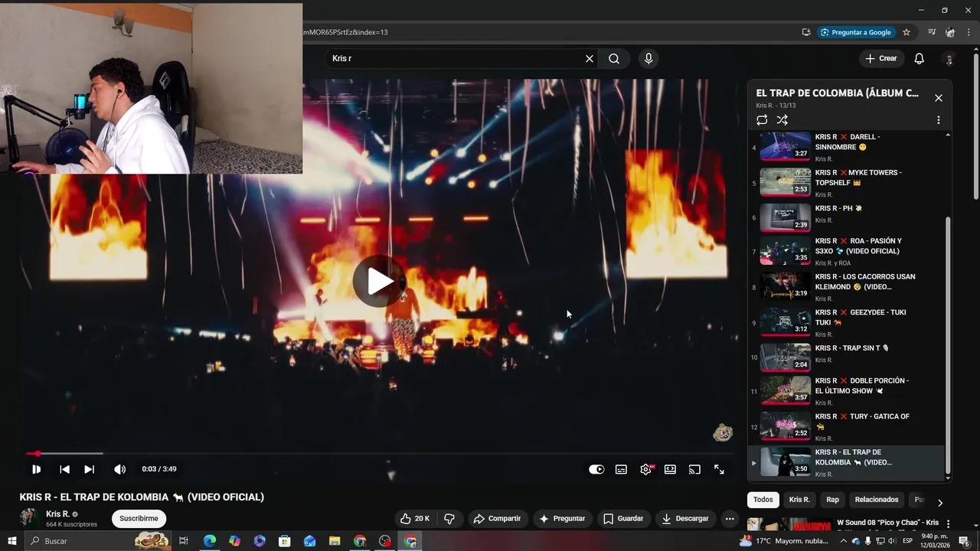
Task: Click the search magnifier button
Action: click(614, 58)
